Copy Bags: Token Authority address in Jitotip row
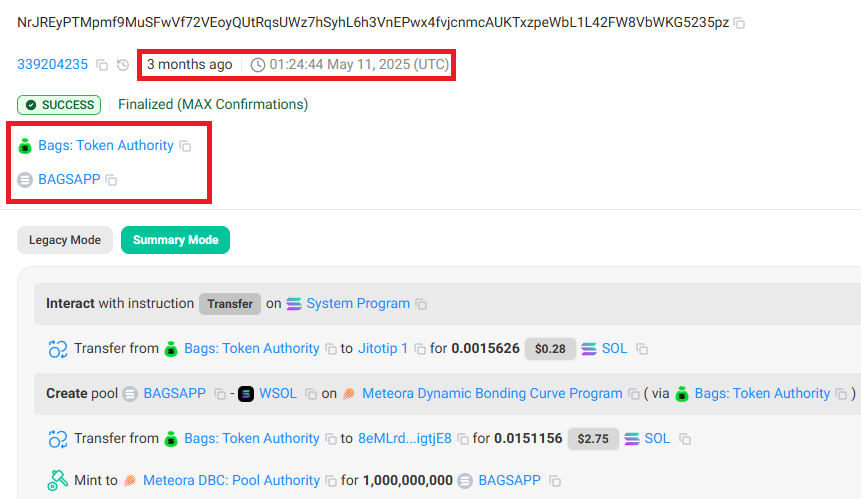 click(331, 349)
